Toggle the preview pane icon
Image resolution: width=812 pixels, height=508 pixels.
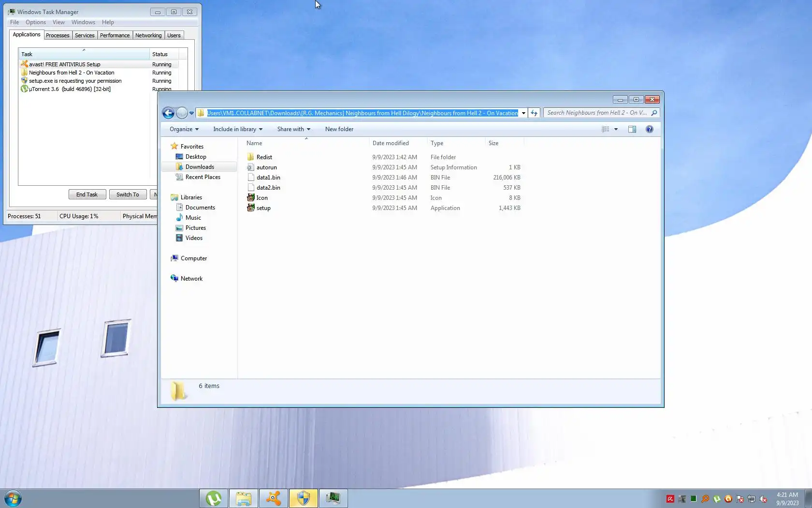point(632,129)
